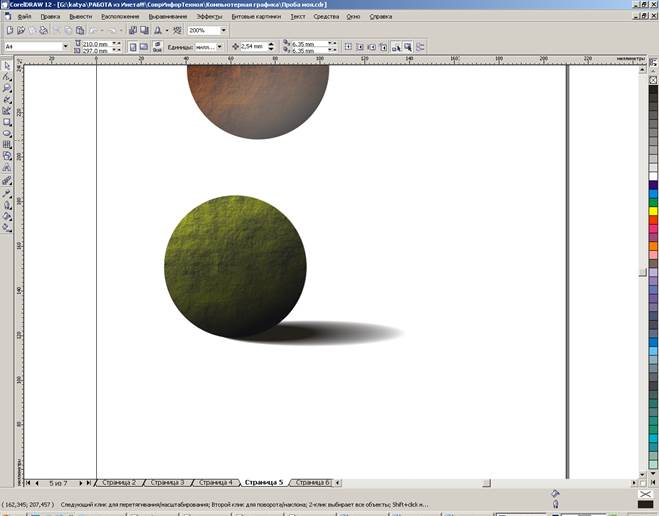Switch page to portrait orientation
659x516 pixels.
click(133, 47)
